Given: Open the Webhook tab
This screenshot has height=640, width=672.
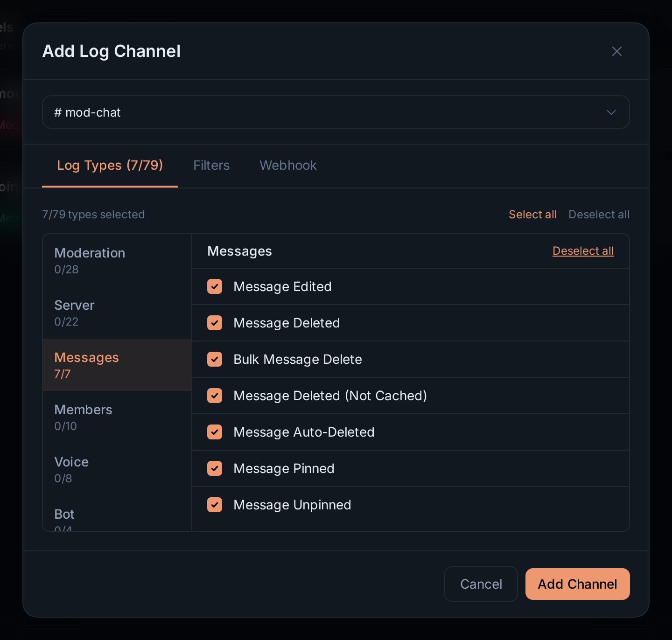Looking at the screenshot, I should tap(288, 166).
